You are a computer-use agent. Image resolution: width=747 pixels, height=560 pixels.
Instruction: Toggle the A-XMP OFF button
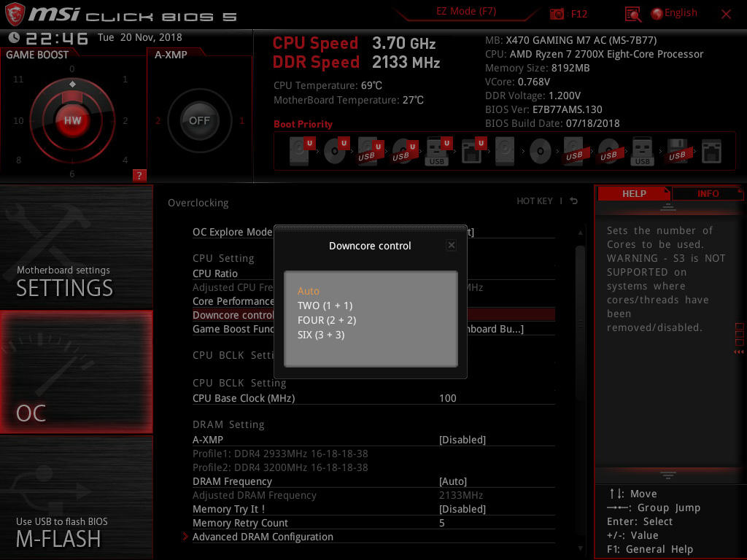click(x=199, y=120)
